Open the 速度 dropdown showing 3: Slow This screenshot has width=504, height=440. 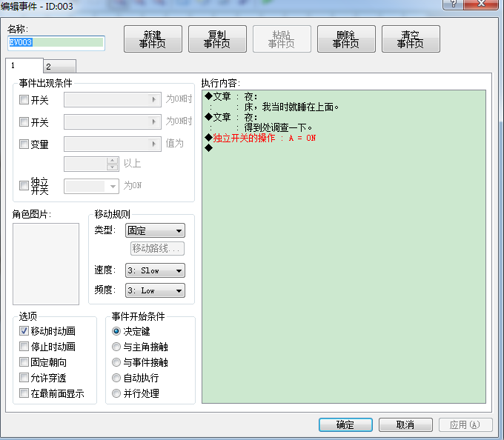[x=155, y=271]
